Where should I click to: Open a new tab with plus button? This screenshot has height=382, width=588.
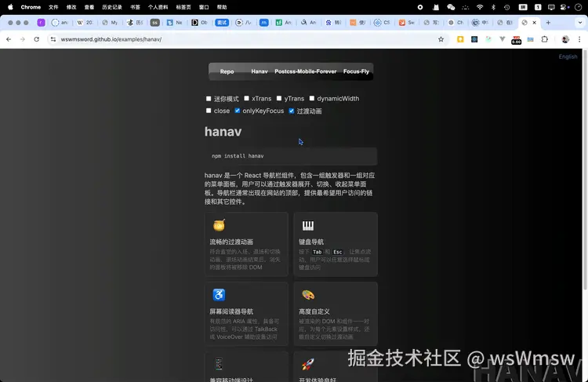pyautogui.click(x=548, y=23)
